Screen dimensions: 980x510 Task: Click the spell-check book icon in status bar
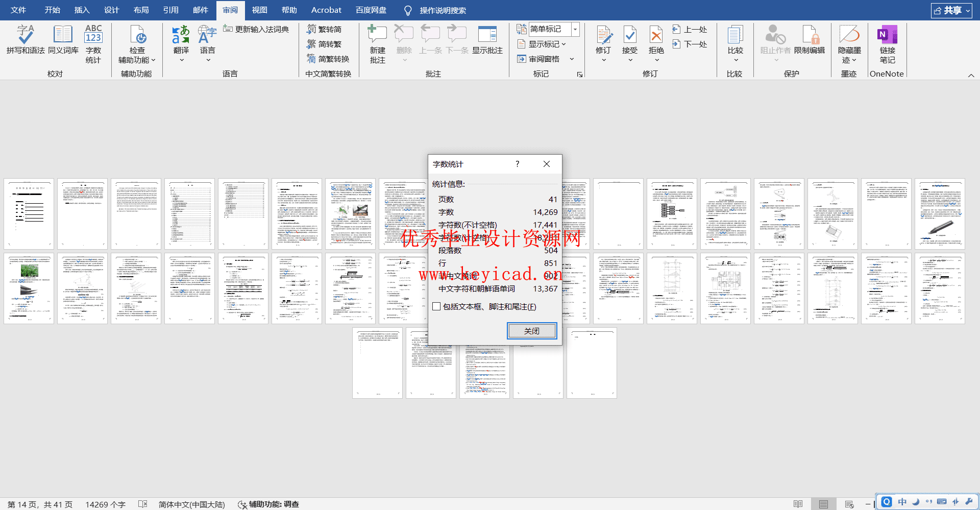pyautogui.click(x=143, y=504)
